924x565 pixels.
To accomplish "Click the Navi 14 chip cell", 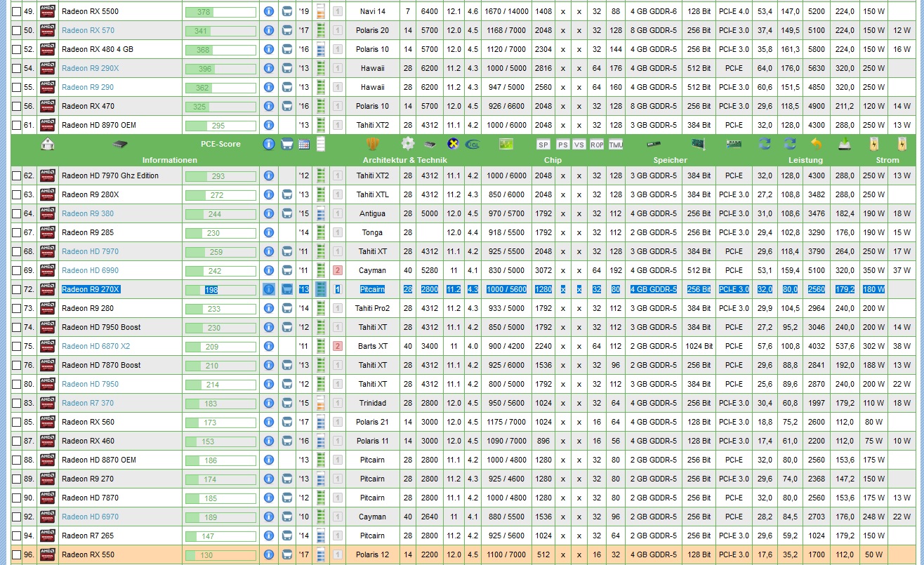I will pyautogui.click(x=372, y=11).
